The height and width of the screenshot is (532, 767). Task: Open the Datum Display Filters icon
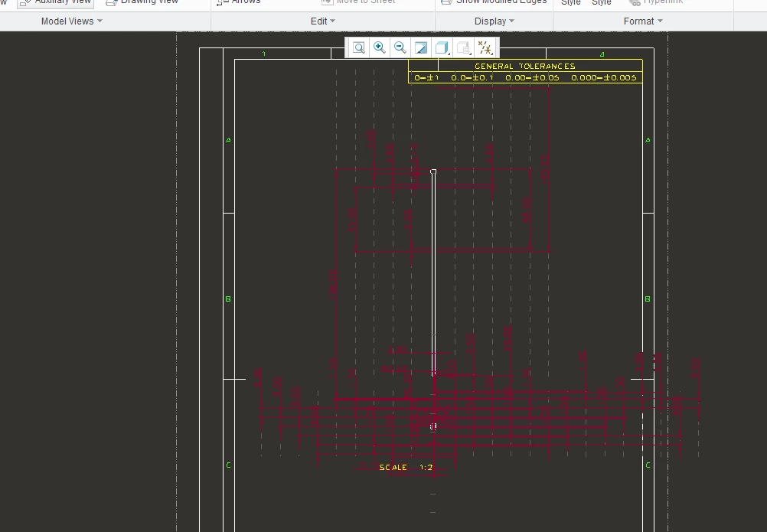[485, 47]
